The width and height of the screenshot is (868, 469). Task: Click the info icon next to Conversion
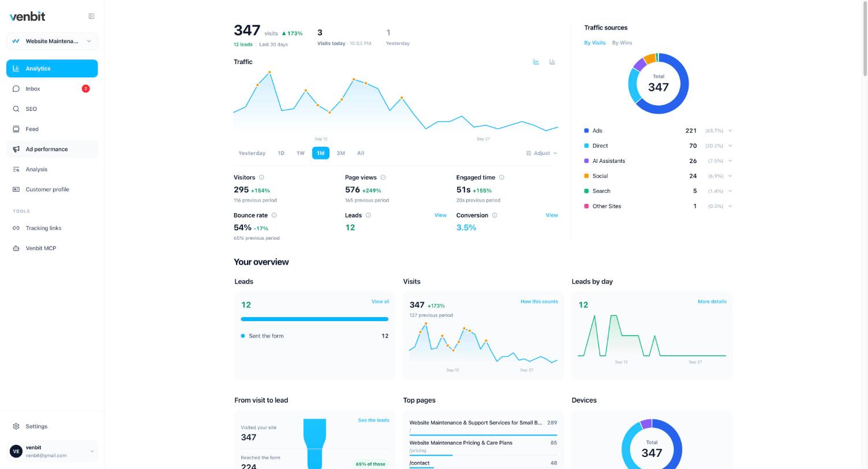tap(495, 215)
